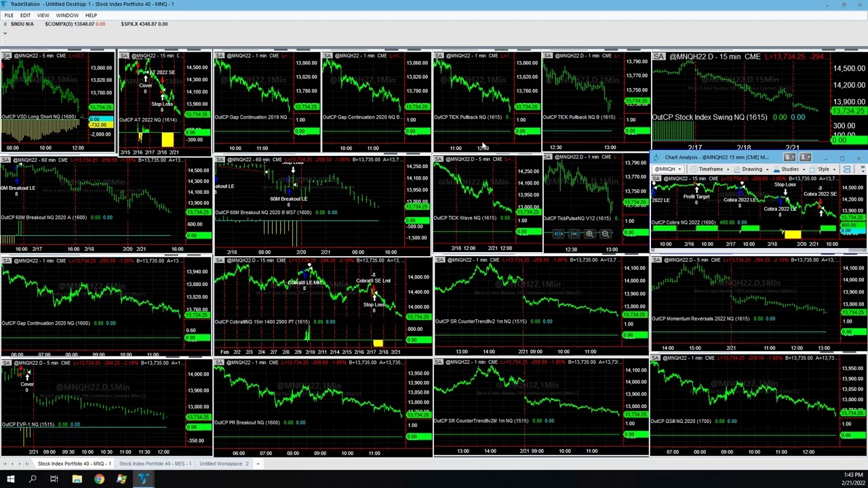This screenshot has height=488, width=868.
Task: Open the HELP menu
Action: coord(91,15)
